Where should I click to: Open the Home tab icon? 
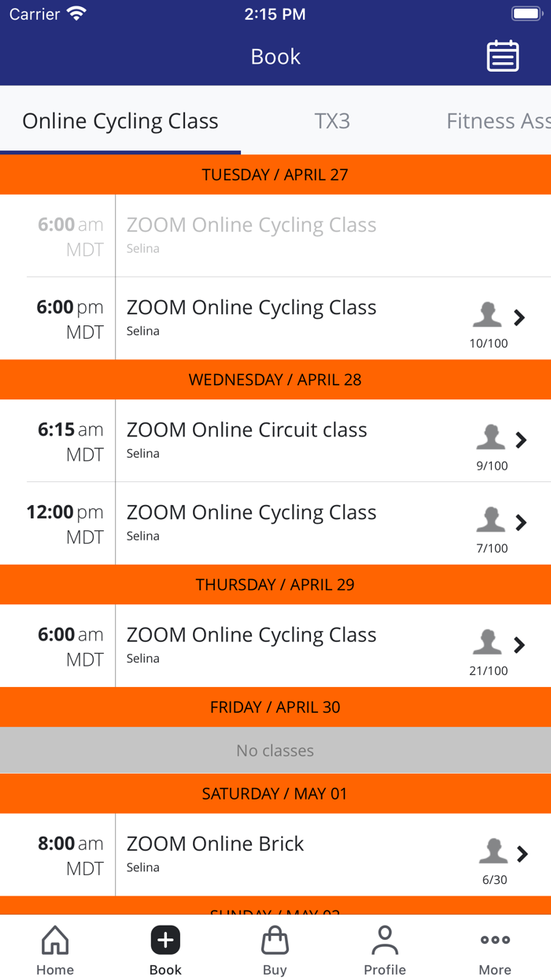coord(54,939)
